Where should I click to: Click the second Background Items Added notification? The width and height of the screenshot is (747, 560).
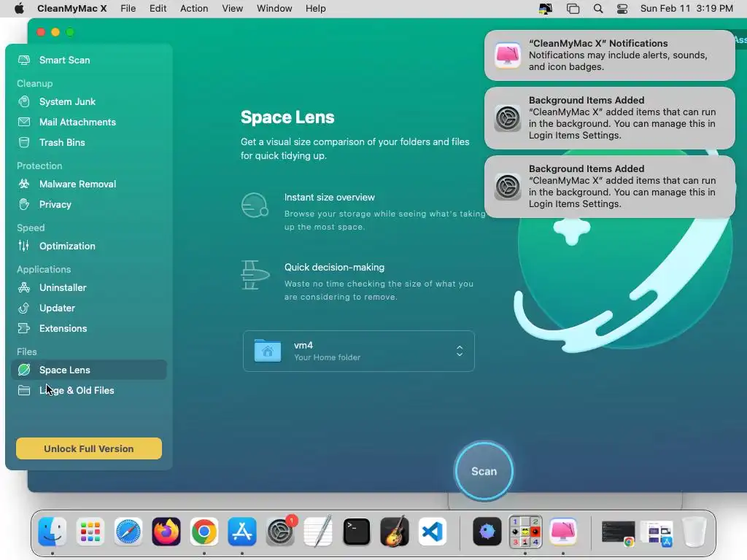tap(609, 187)
